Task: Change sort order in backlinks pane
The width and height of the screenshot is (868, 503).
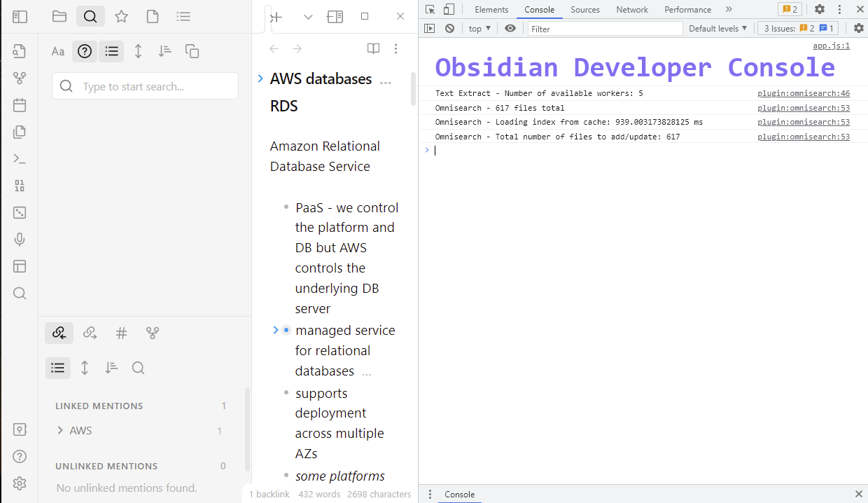Action: click(111, 368)
